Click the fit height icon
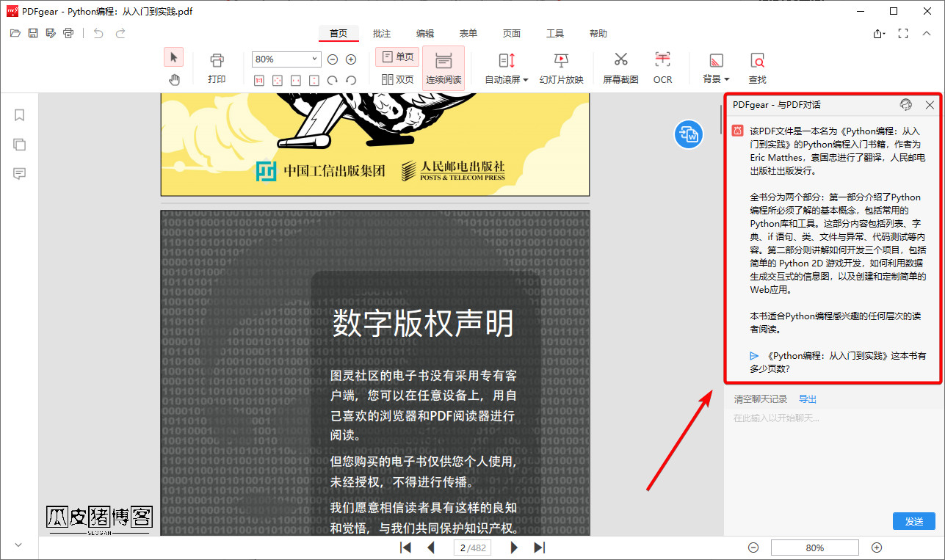Screen dimensions: 945x560 point(314,80)
